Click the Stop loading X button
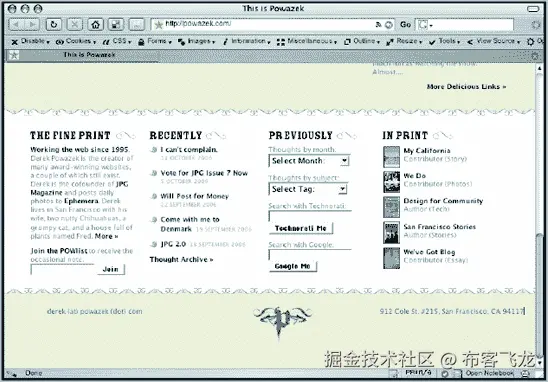548x382 pixels. point(74,25)
